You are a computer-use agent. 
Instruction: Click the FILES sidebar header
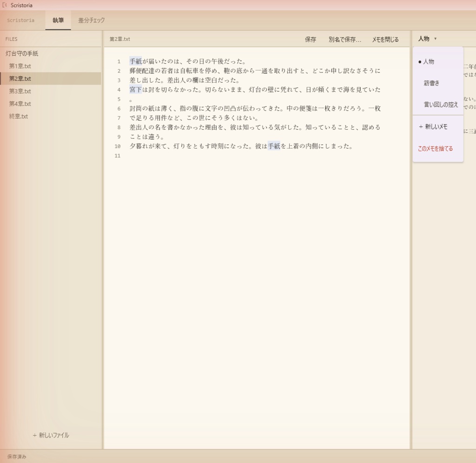11,39
